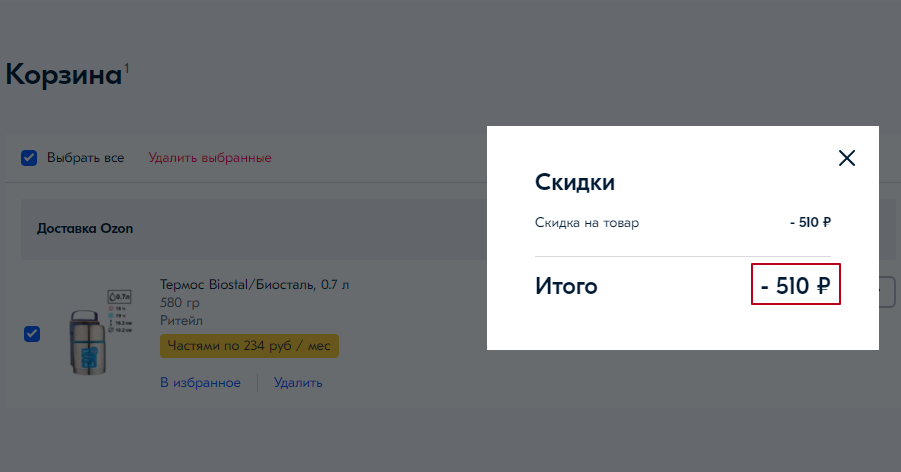Close the Скидки popup with the X
This screenshot has width=901, height=472.
pos(847,158)
